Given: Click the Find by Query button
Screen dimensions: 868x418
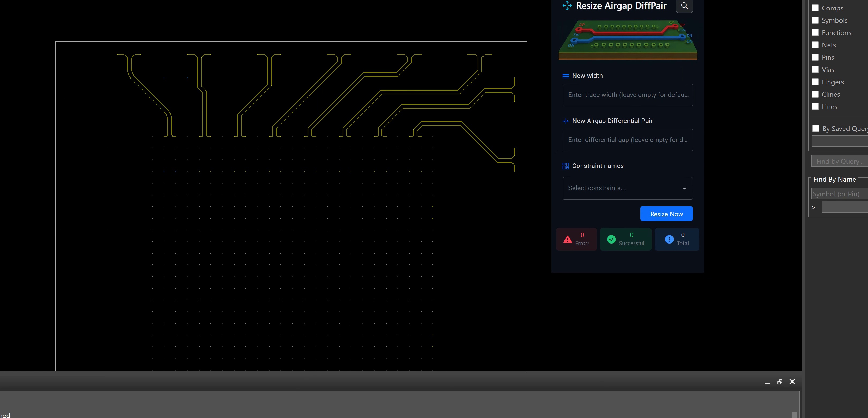Looking at the screenshot, I should 839,161.
